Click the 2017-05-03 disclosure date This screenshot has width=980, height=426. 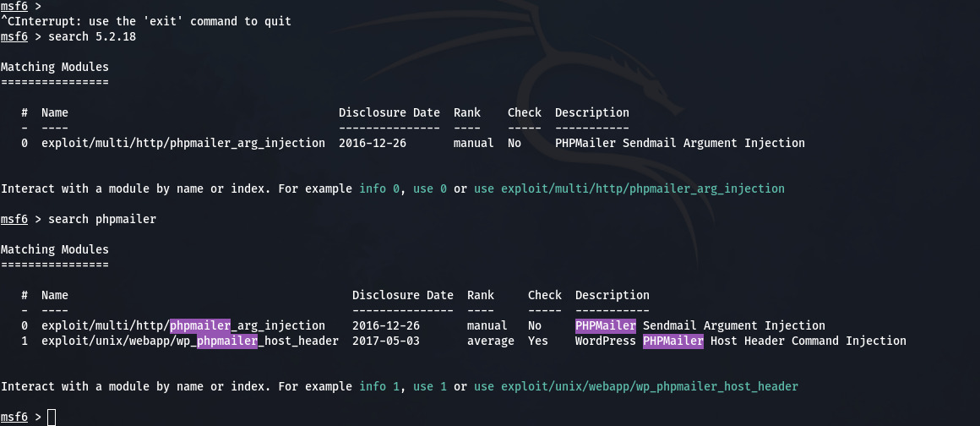point(385,341)
